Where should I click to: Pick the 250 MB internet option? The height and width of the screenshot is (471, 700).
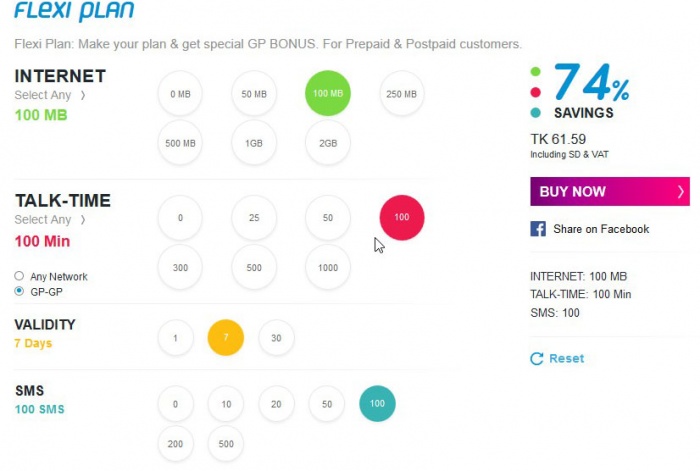tap(401, 94)
